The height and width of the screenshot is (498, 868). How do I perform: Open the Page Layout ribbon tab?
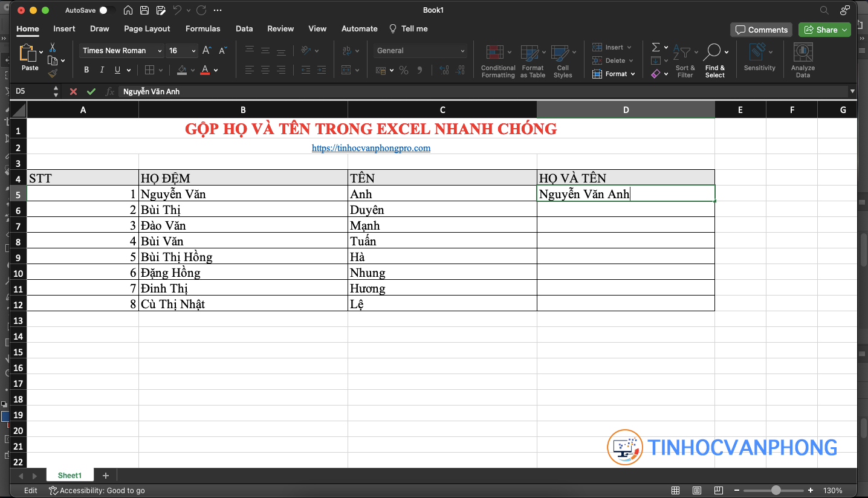147,28
